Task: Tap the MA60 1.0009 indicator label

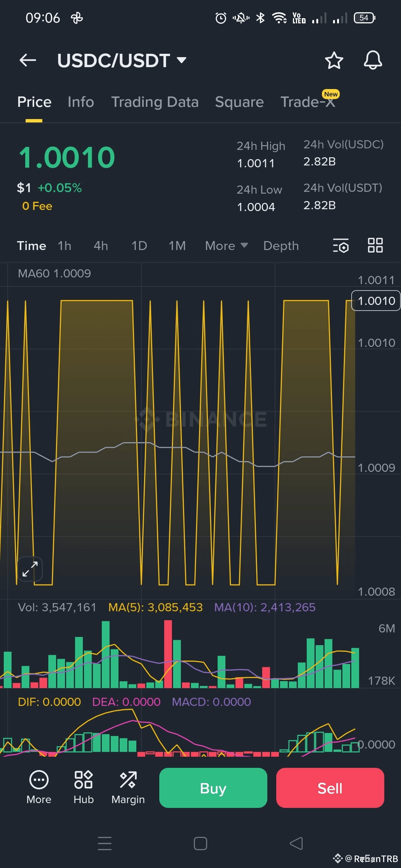Action: (x=54, y=273)
